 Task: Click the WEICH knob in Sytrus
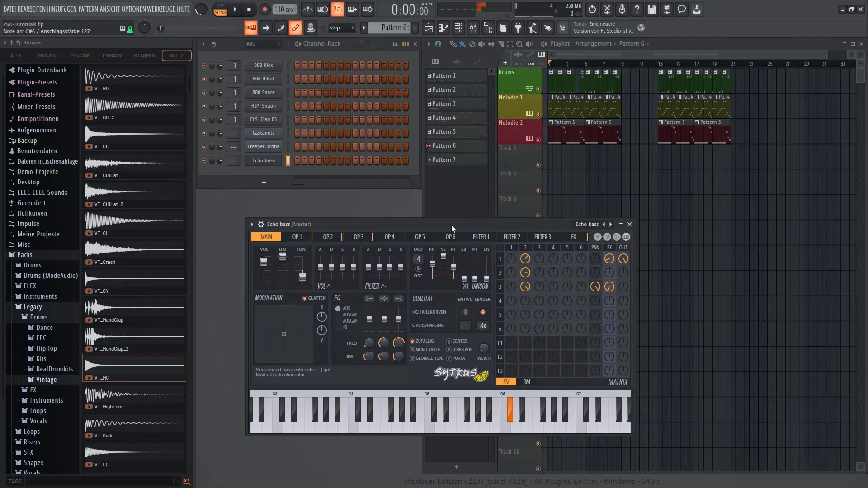pos(484,348)
